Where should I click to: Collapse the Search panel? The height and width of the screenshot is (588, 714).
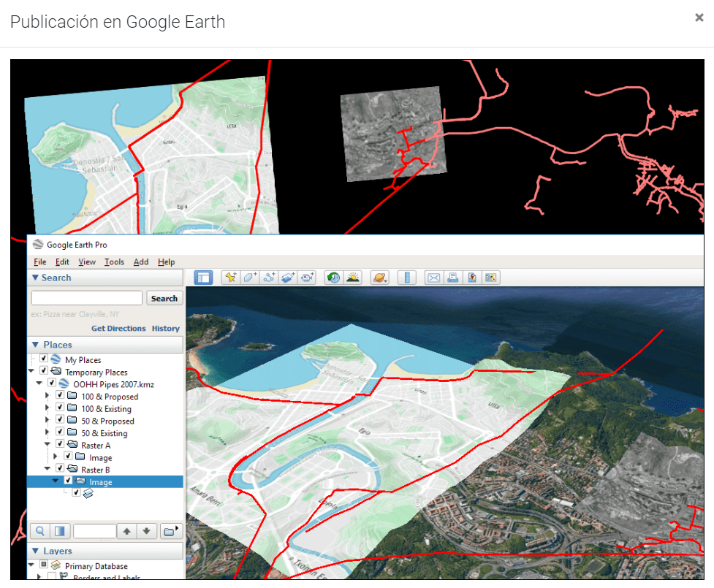[x=35, y=277]
